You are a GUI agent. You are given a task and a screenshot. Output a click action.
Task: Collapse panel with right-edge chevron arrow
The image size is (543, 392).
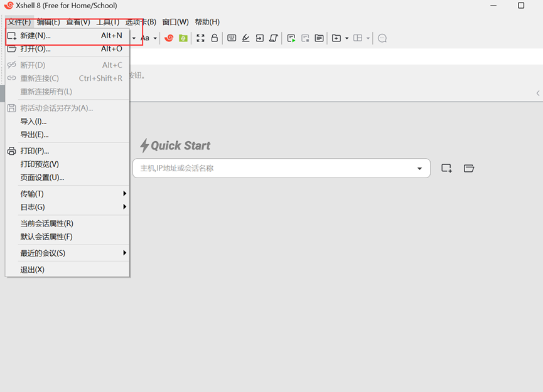tap(538, 93)
